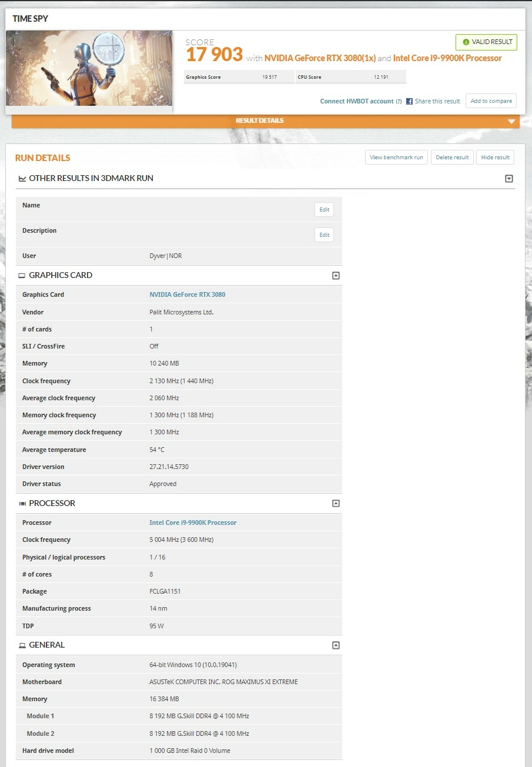
Task: Click Share this result link
Action: [437, 102]
